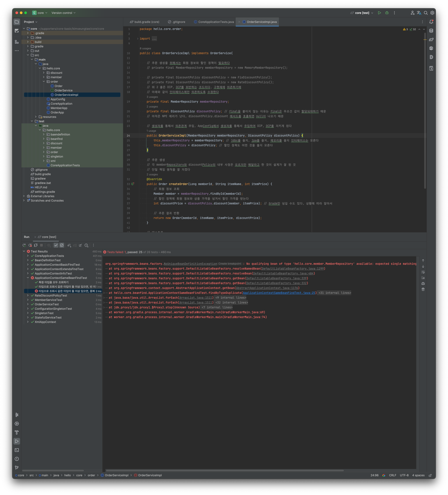Open core [test] run configuration dropdown
Viewport: 448px width, 495px height.
[x=362, y=13]
